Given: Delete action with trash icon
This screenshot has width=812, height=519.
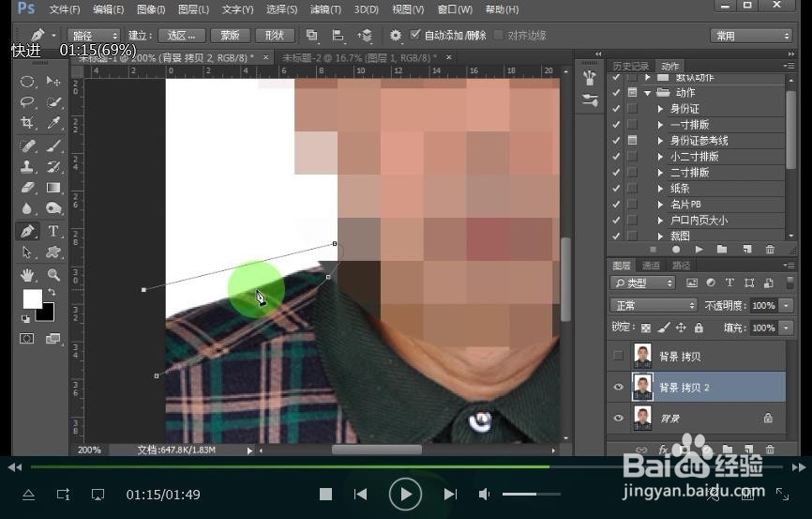Looking at the screenshot, I should point(770,250).
